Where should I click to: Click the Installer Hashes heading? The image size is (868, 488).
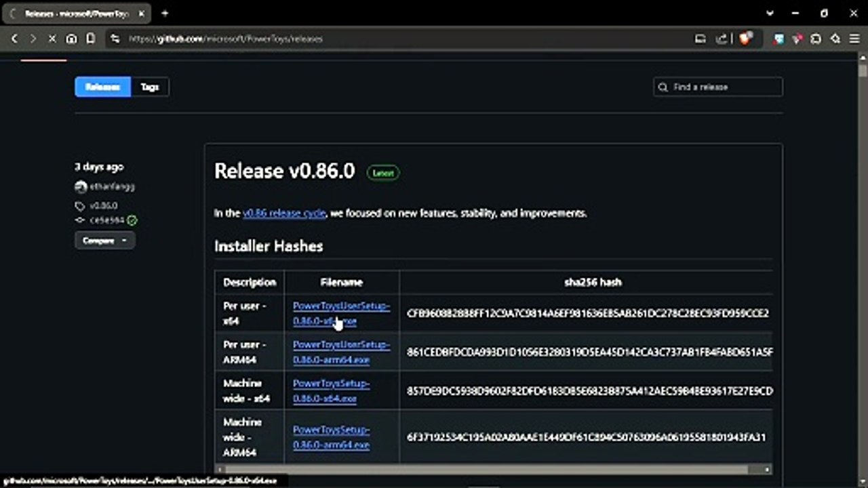pos(269,247)
